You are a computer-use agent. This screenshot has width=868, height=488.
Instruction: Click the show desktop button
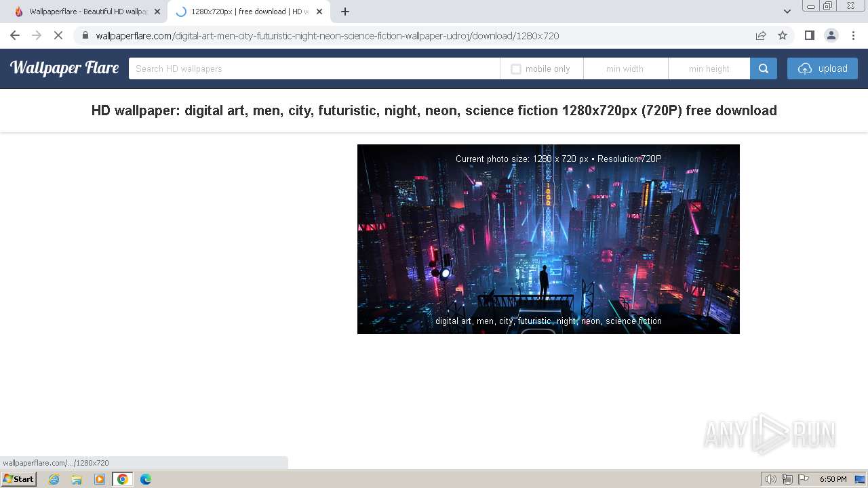coord(860,479)
